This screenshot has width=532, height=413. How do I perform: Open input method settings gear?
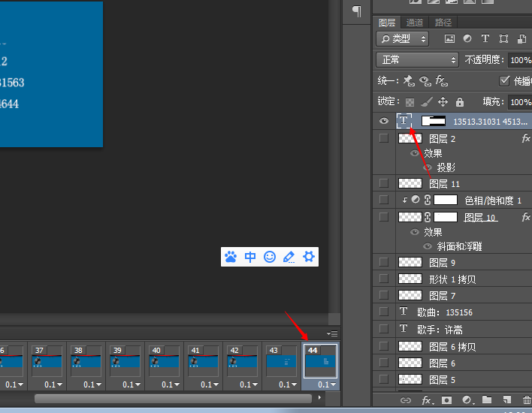[x=308, y=256]
